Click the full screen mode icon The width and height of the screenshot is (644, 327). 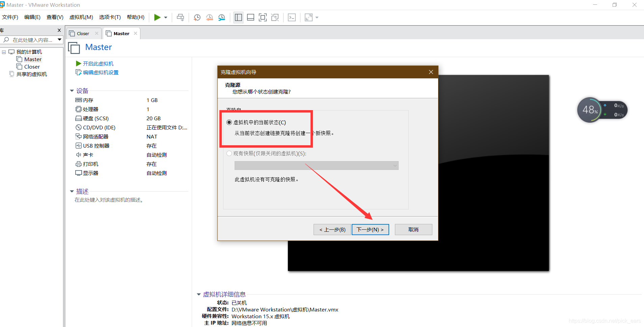point(263,18)
